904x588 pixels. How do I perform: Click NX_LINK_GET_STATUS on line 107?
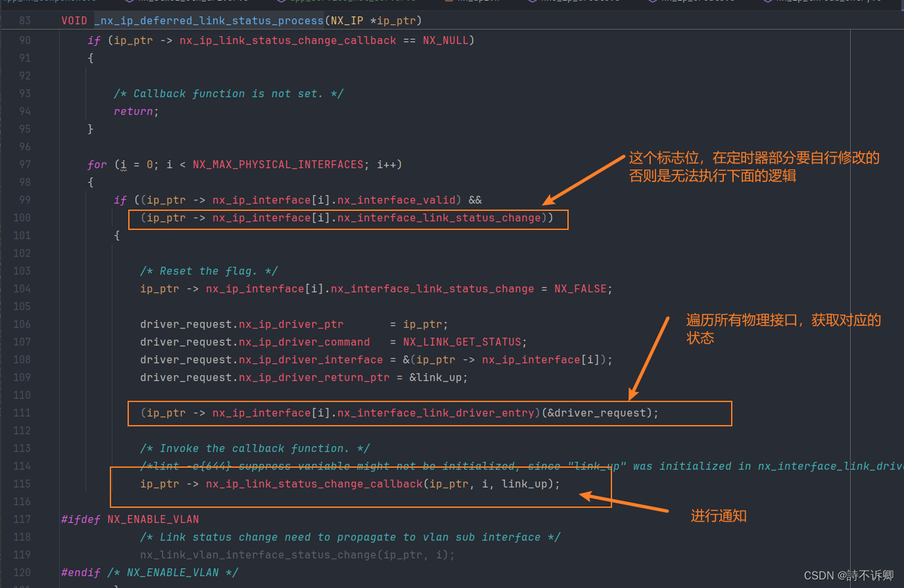[462, 342]
